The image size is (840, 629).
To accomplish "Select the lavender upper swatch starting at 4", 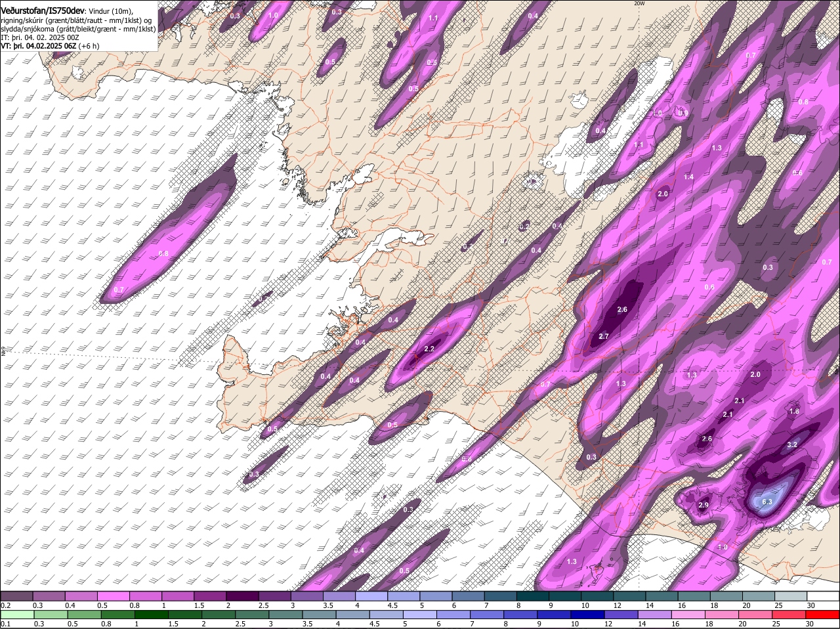I will [x=371, y=596].
